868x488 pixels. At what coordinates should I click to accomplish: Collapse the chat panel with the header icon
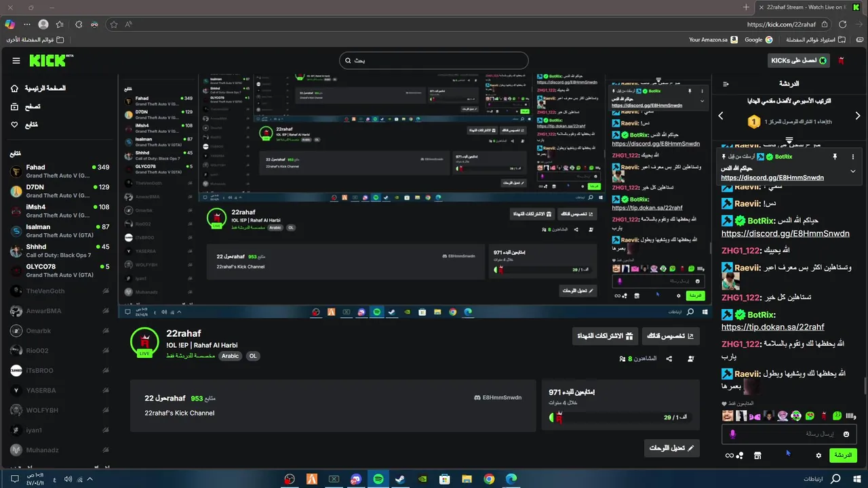(726, 84)
